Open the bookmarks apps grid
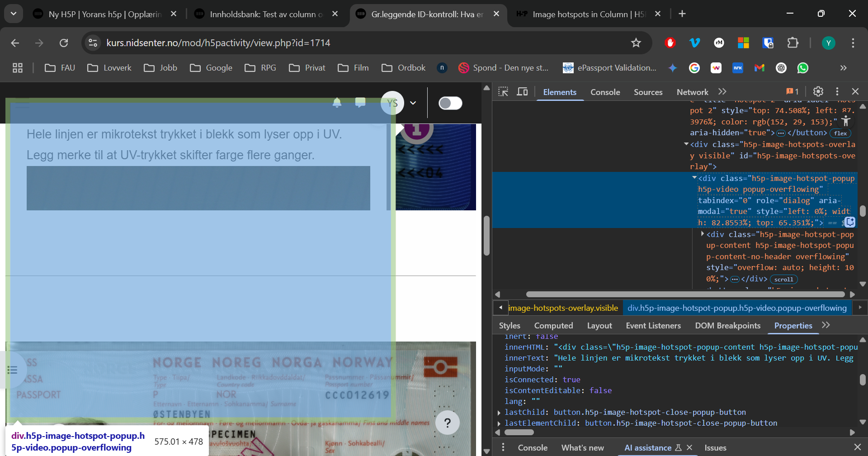Screen dimensions: 868x456 click(18, 68)
